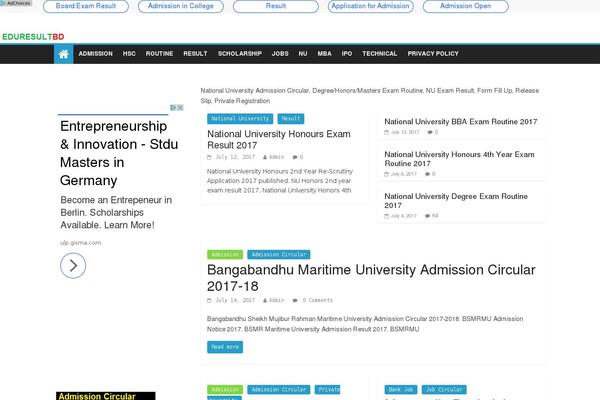This screenshot has width=600, height=400.
Task: Click the Job Circular tag
Action: click(x=444, y=390)
